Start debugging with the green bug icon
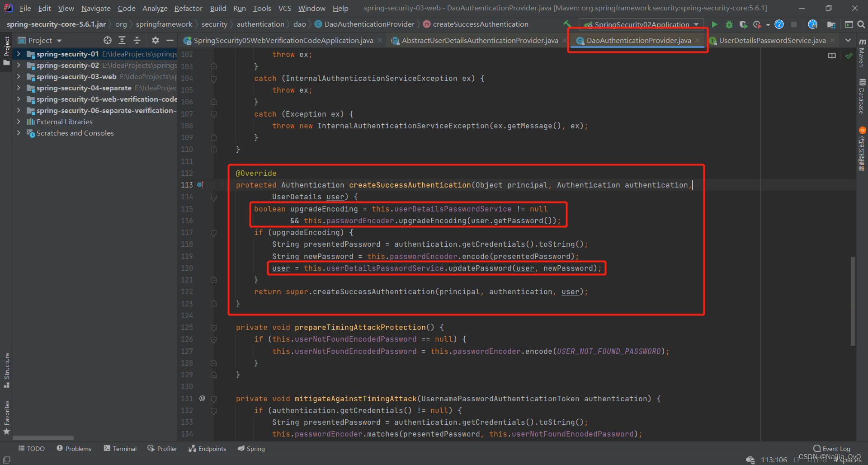This screenshot has width=868, height=465. coord(729,24)
